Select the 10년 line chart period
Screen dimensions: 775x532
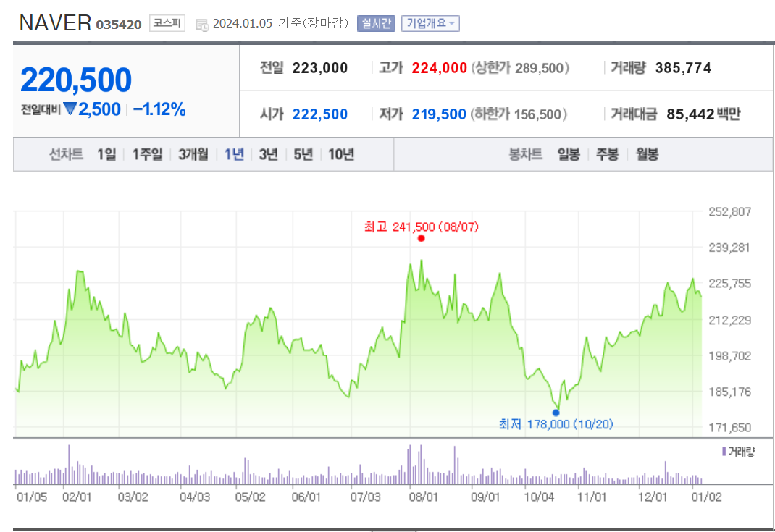[x=341, y=155]
